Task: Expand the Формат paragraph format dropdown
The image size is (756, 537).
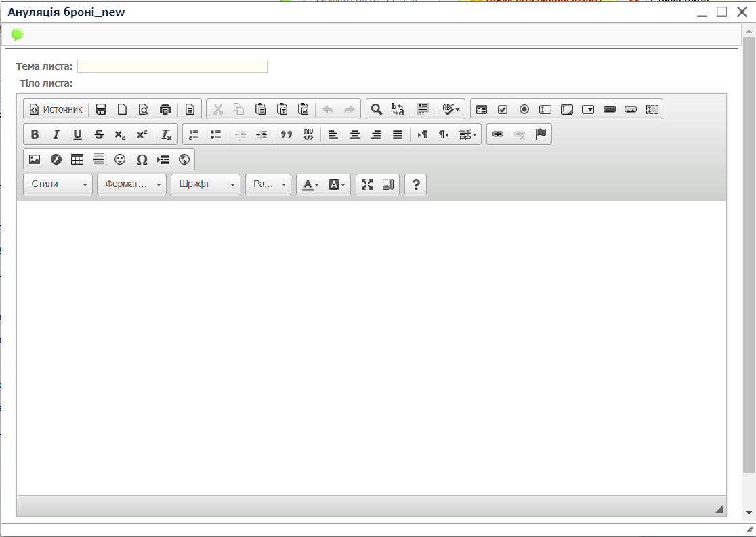Action: pyautogui.click(x=131, y=184)
